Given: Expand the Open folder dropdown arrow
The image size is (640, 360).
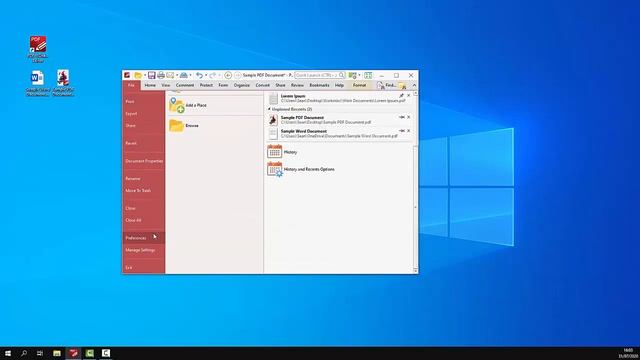Looking at the screenshot, I should pyautogui.click(x=144, y=76).
